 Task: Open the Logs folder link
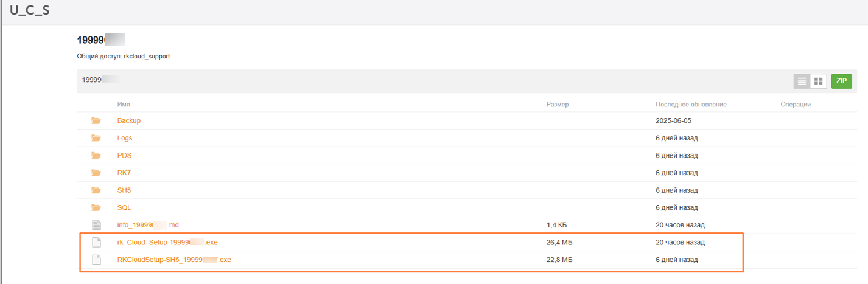coord(125,138)
